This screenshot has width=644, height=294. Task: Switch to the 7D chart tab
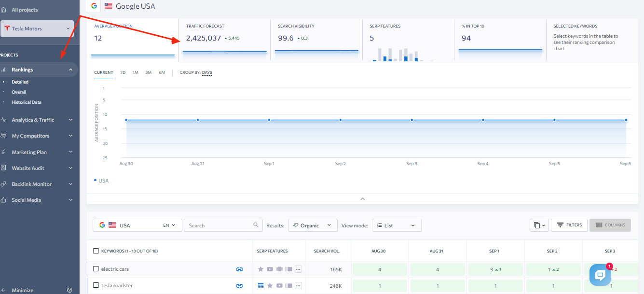pos(123,72)
